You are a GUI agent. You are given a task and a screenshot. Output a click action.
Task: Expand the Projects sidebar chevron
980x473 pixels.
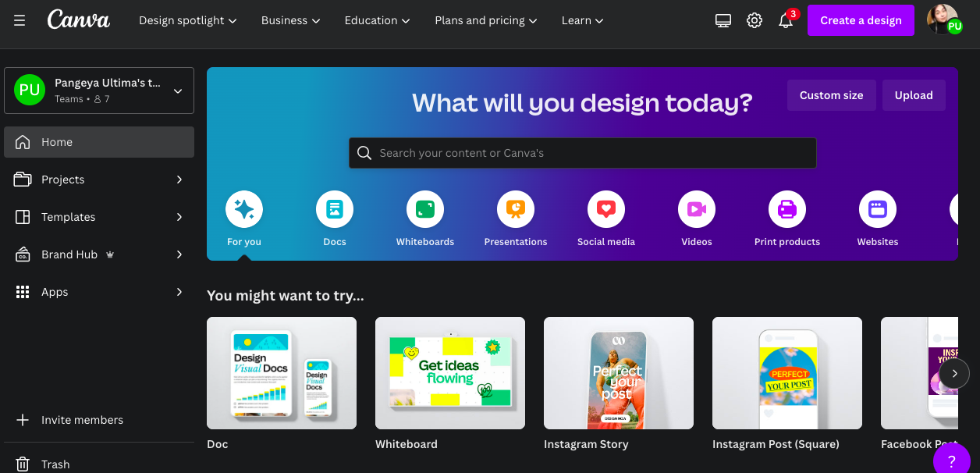[179, 180]
